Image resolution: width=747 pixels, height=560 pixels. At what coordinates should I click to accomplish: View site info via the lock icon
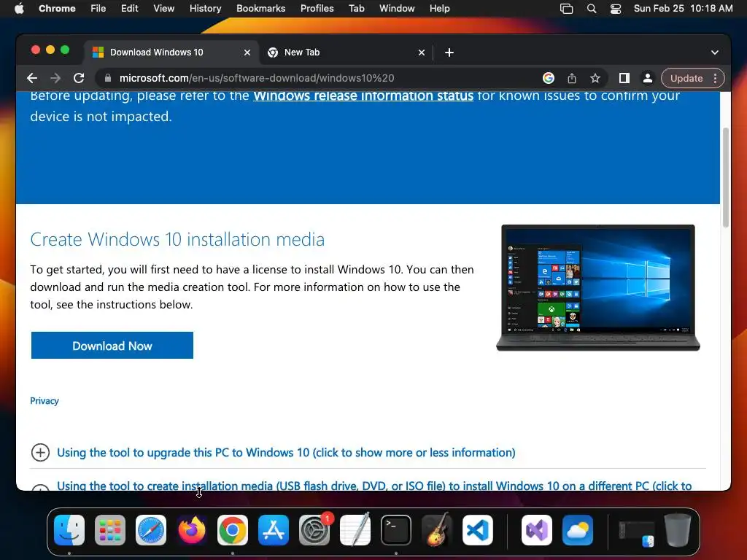click(x=108, y=78)
